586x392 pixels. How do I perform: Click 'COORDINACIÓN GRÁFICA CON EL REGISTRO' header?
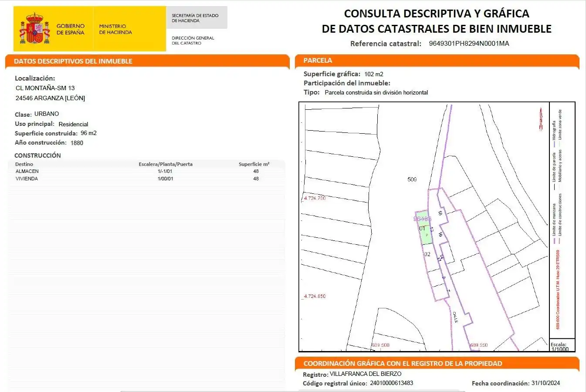coord(403,363)
